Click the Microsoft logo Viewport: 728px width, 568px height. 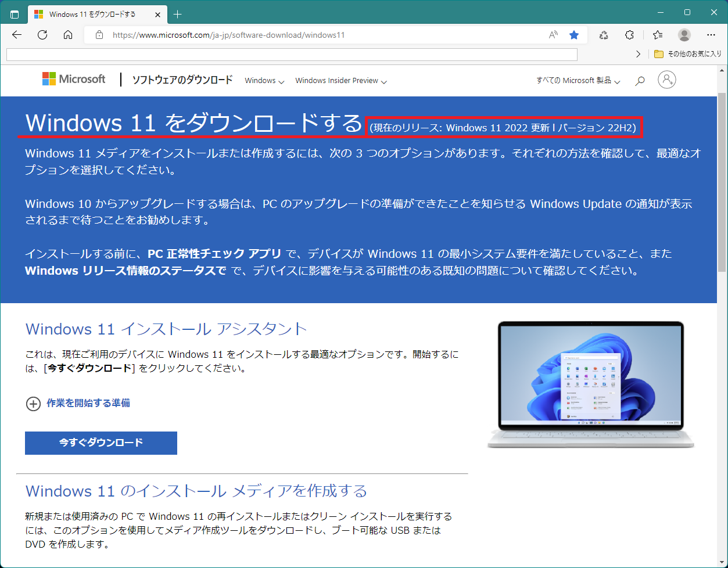point(73,79)
